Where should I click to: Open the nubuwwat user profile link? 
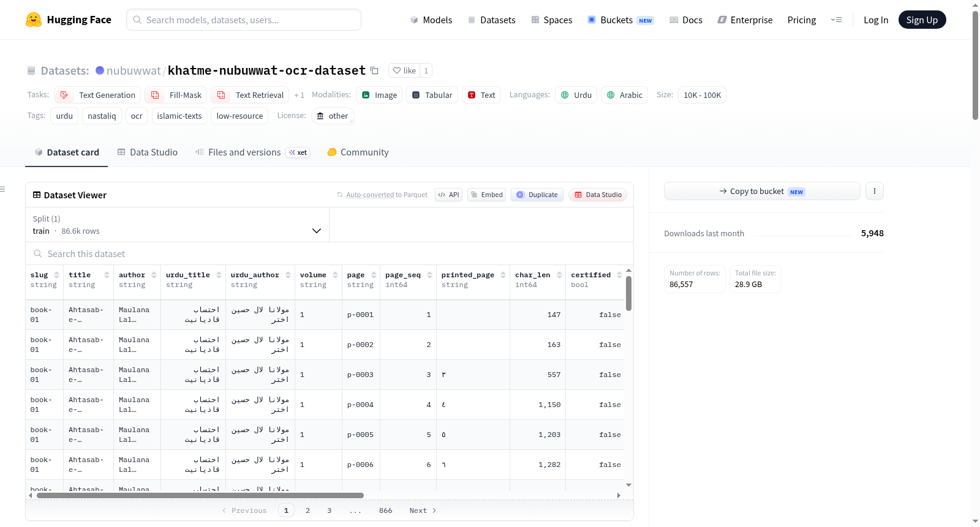click(x=134, y=70)
